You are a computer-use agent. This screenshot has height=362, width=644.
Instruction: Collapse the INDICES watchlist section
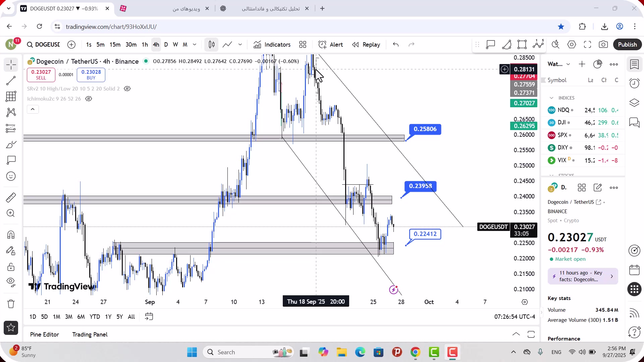(551, 98)
